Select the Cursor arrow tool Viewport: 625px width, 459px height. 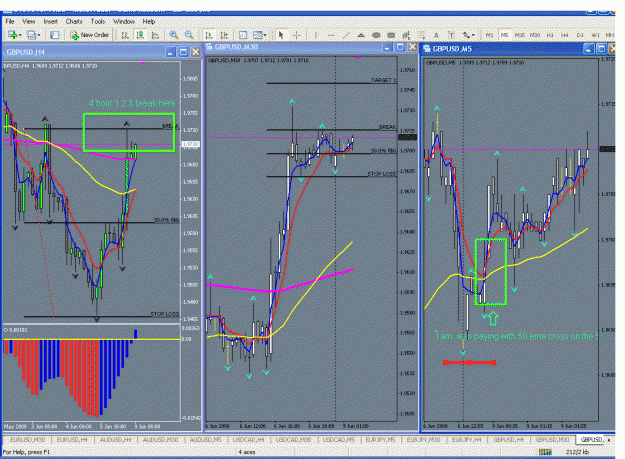(x=281, y=35)
